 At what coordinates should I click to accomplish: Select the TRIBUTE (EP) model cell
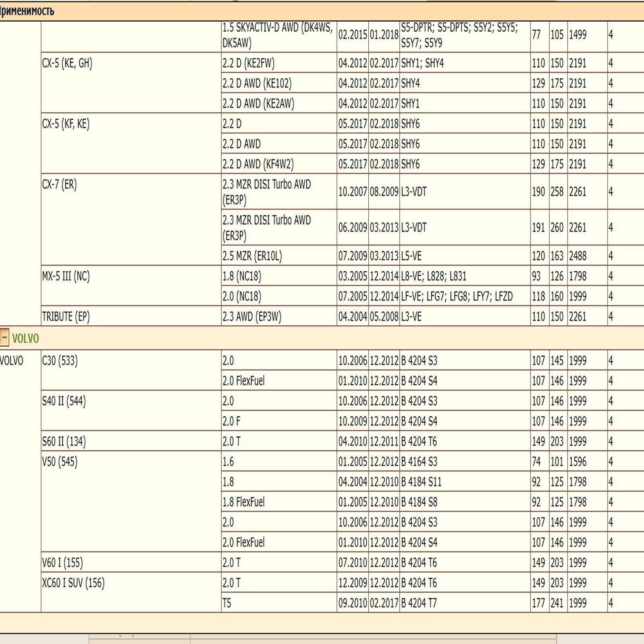pyautogui.click(x=66, y=317)
